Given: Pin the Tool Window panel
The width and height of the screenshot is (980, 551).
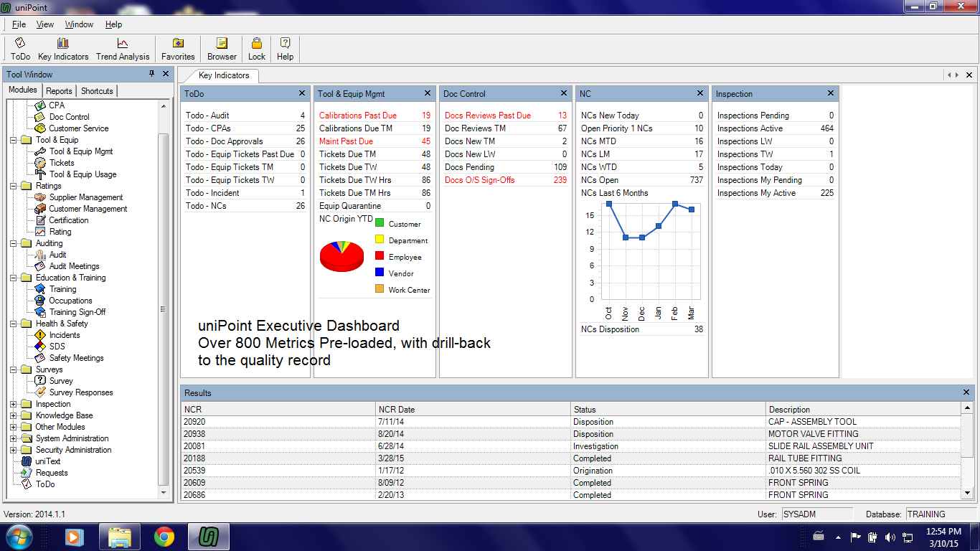Looking at the screenshot, I should [151, 74].
